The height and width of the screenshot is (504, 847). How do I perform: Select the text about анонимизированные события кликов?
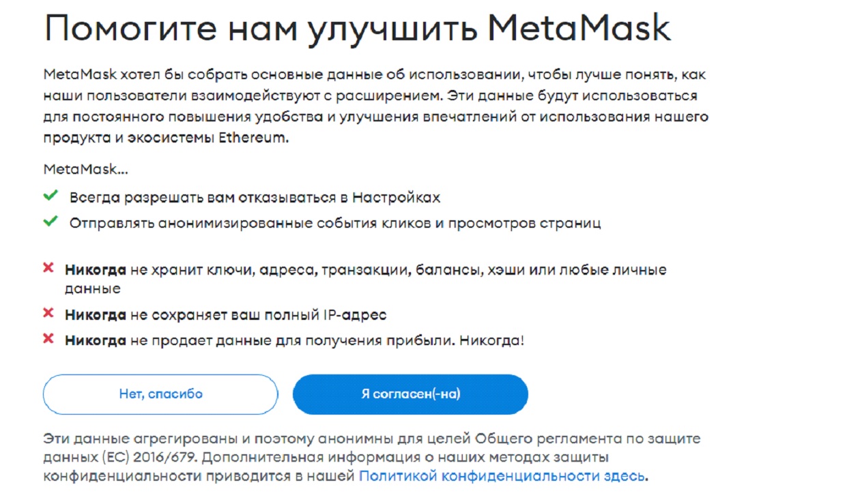(x=335, y=223)
